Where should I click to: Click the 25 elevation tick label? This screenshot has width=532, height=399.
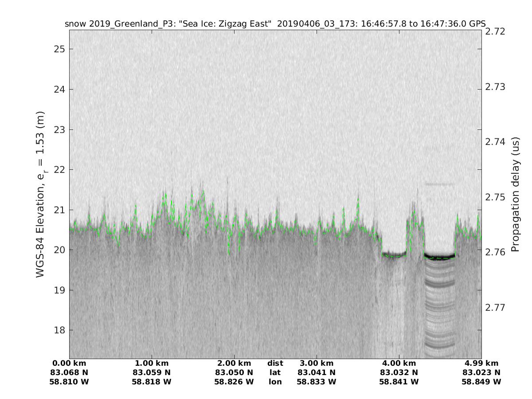59,49
